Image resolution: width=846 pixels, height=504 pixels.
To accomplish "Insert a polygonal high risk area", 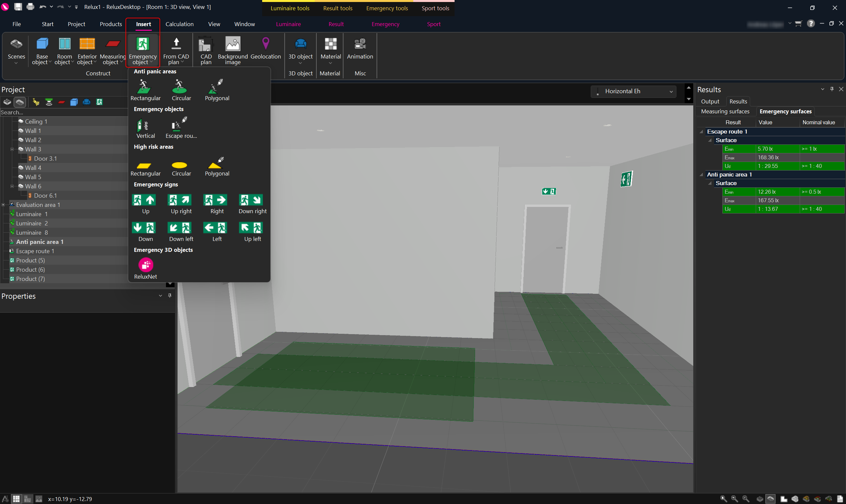I will (217, 166).
